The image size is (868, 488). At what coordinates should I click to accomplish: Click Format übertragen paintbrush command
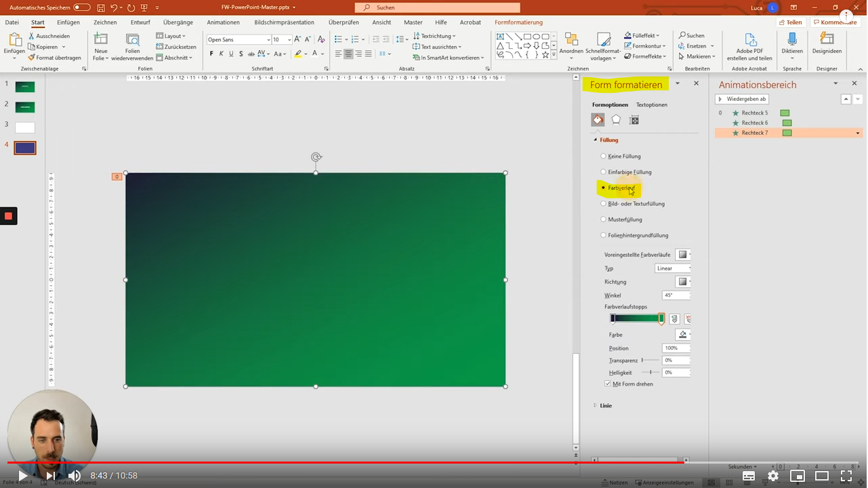54,58
